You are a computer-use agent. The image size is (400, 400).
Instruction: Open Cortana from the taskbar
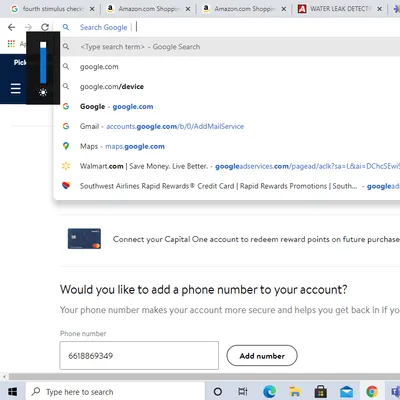pyautogui.click(x=218, y=392)
